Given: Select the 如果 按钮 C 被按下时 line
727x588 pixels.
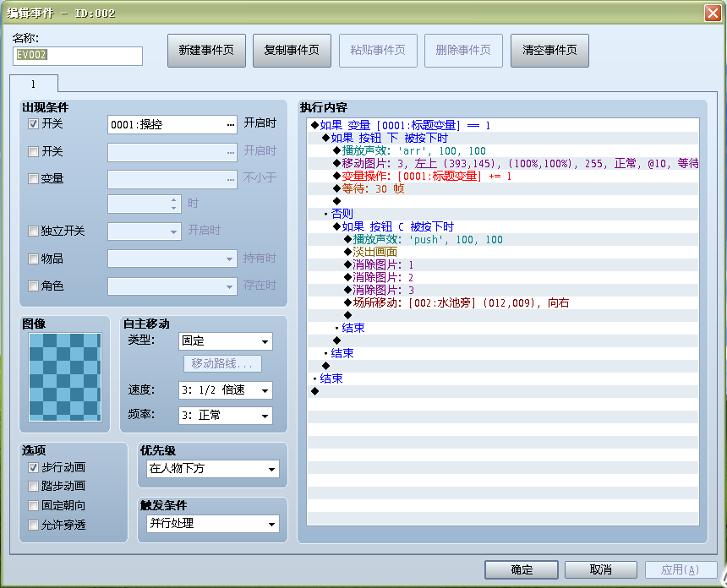Looking at the screenshot, I should tap(503, 226).
